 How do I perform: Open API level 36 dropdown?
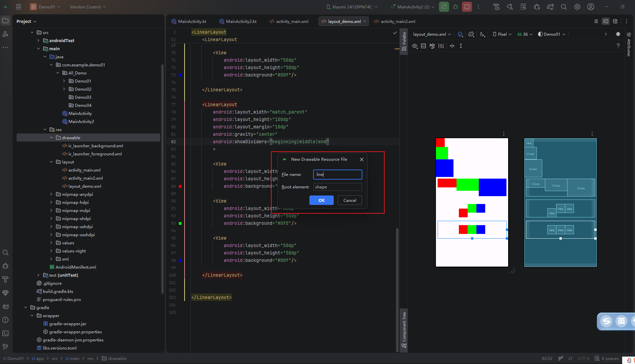coord(525,34)
